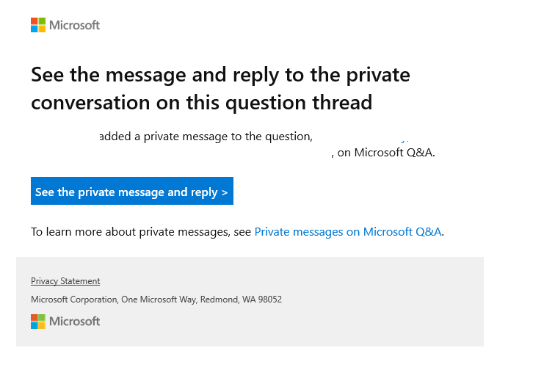
Task: Click the Microsoft wordmark at the top
Action: 74,25
